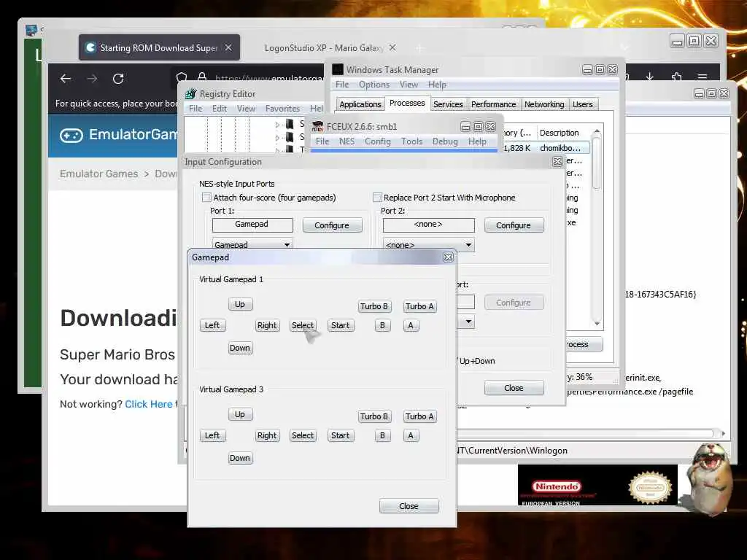The image size is (747, 560).
Task: Click Emulator Games breadcrumb link
Action: click(99, 174)
